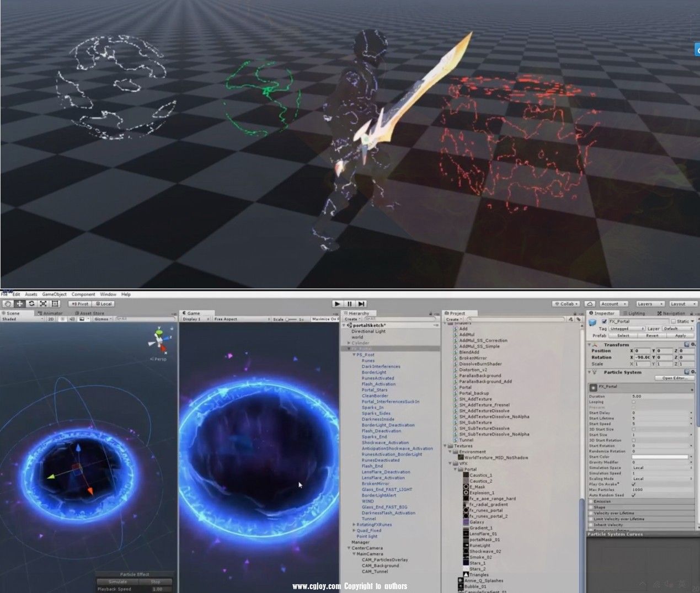
Task: Open the Gizmos dropdown
Action: pyautogui.click(x=103, y=319)
